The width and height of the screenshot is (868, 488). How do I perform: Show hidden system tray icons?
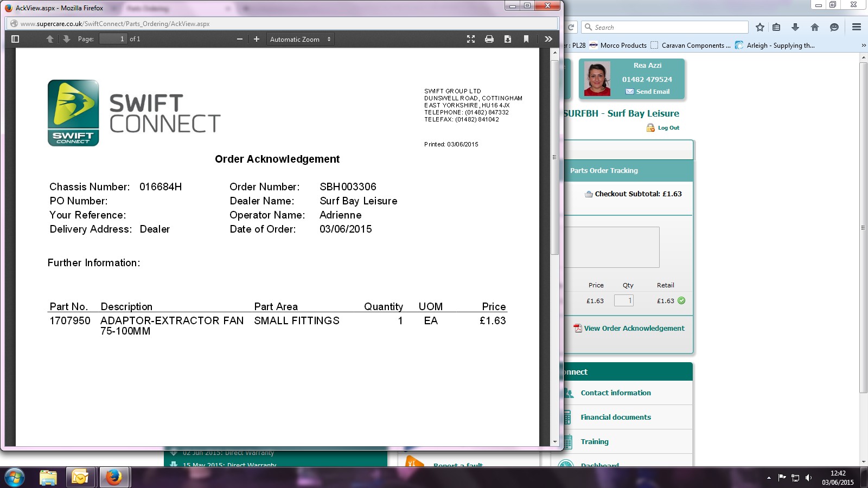point(769,478)
